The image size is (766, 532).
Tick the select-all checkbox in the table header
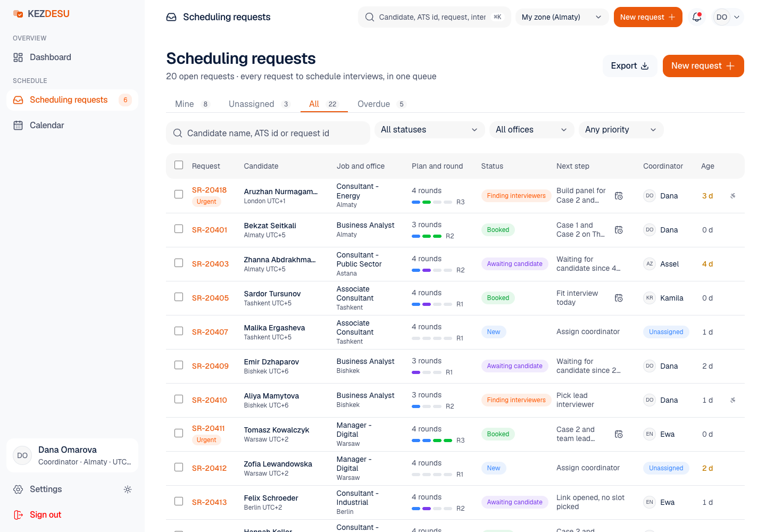[179, 165]
